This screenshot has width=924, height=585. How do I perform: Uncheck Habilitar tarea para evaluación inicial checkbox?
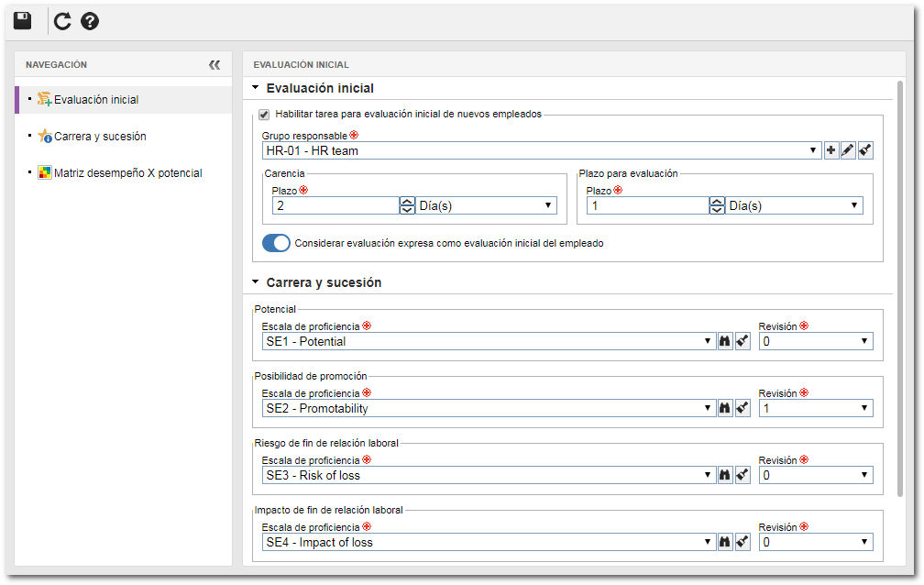click(264, 115)
